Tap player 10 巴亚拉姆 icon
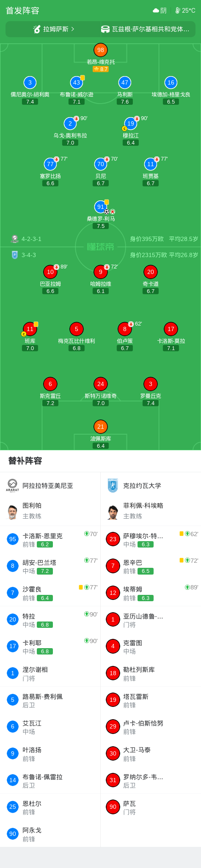Screen dimensions: 201x868 50,272
